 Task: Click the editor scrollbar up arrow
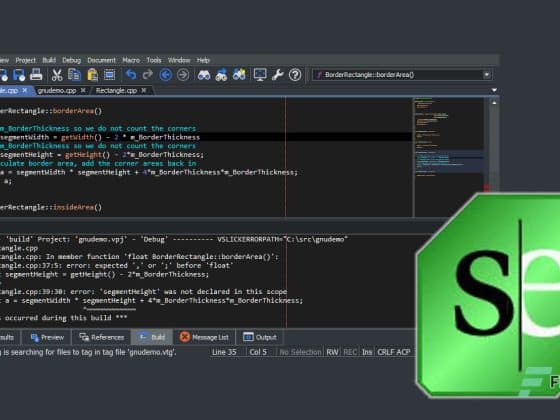(494, 103)
